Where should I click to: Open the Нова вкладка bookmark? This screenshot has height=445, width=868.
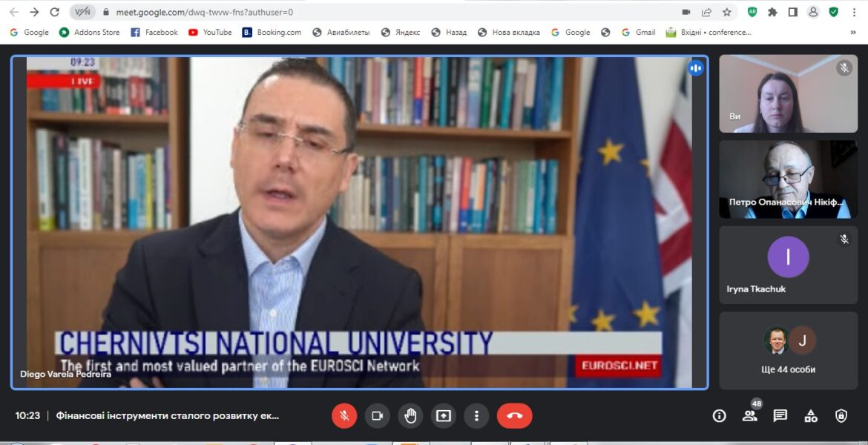click(x=509, y=33)
